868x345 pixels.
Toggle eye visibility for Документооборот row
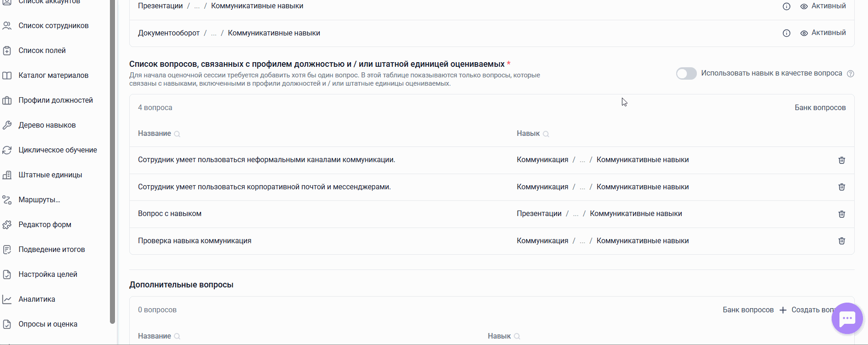pos(804,33)
